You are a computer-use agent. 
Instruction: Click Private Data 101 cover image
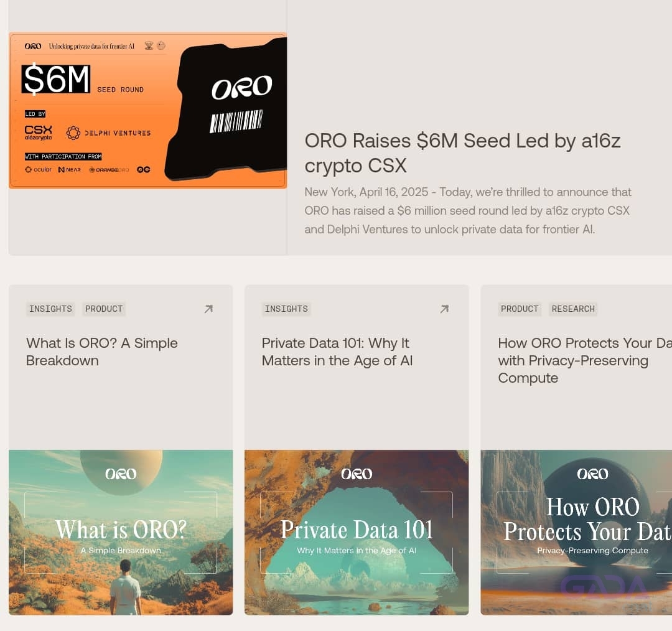(357, 533)
